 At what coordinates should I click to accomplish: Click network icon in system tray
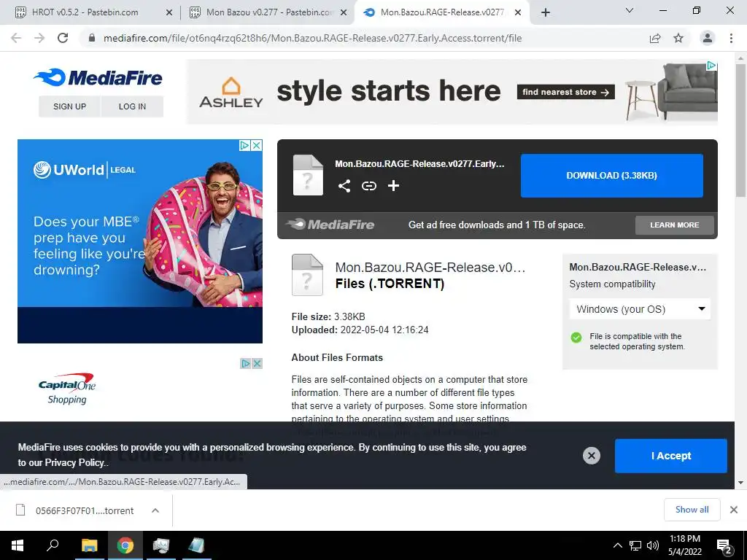pyautogui.click(x=635, y=545)
